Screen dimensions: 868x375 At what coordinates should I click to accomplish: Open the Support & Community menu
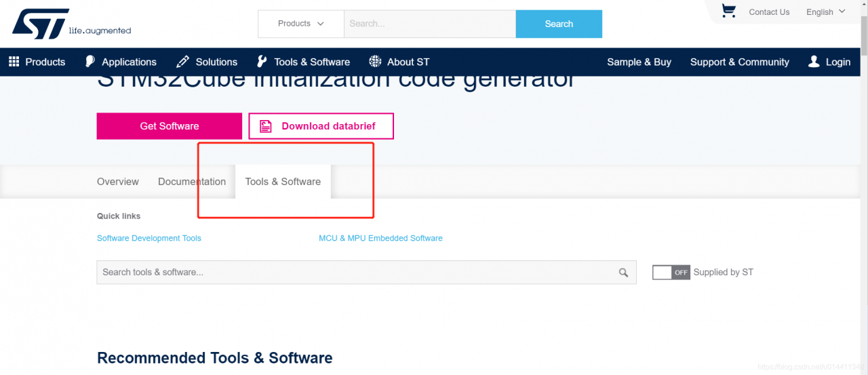click(740, 62)
